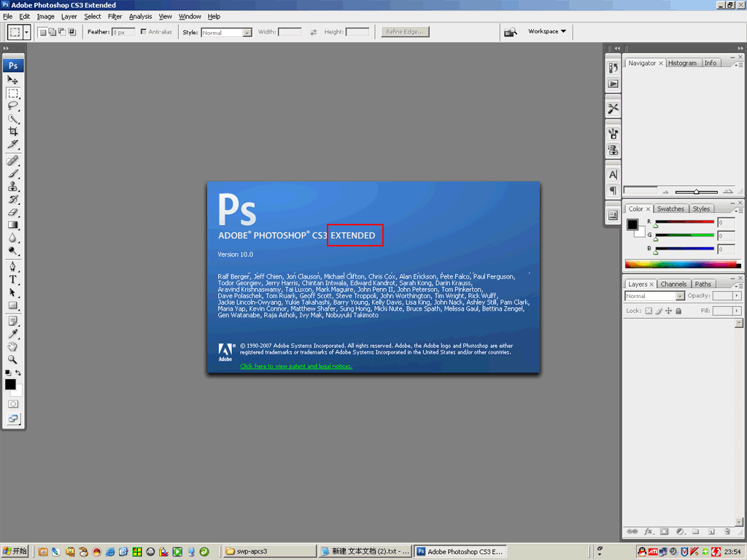Select the Eyedropper tool
The height and width of the screenshot is (560, 747).
13,334
